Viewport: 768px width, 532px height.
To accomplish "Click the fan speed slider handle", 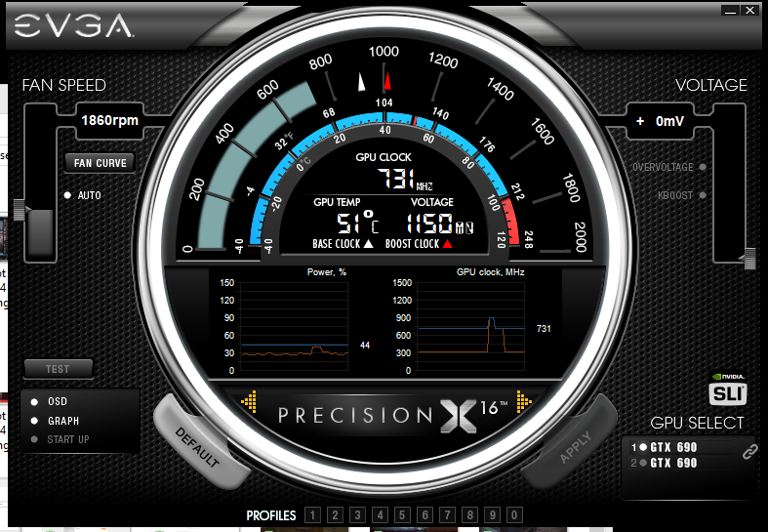I will 20,211.
